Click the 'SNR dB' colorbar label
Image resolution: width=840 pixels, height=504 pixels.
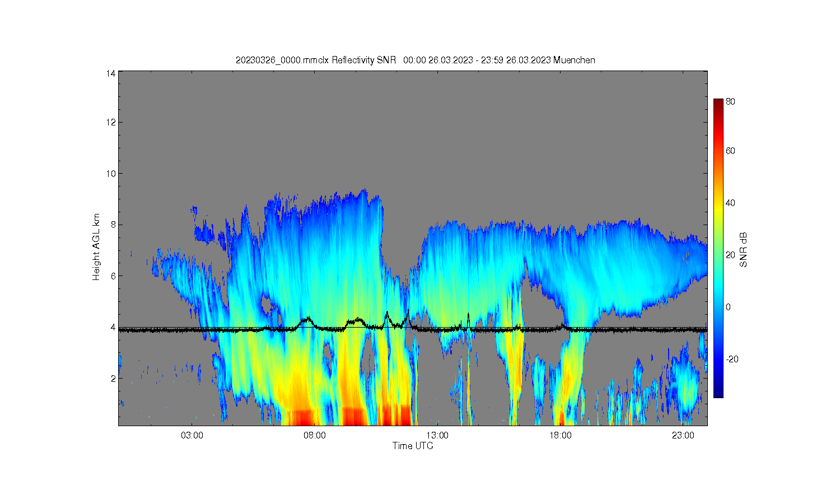click(744, 249)
